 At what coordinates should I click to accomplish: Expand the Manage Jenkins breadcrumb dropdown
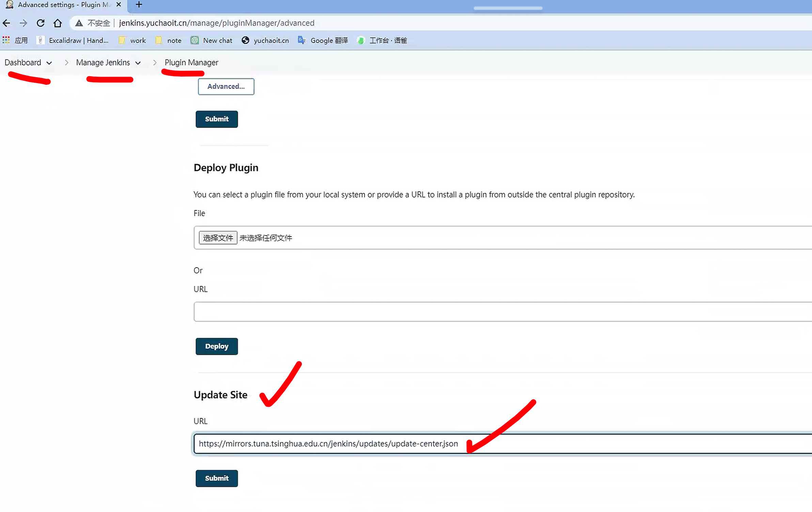[x=138, y=63]
